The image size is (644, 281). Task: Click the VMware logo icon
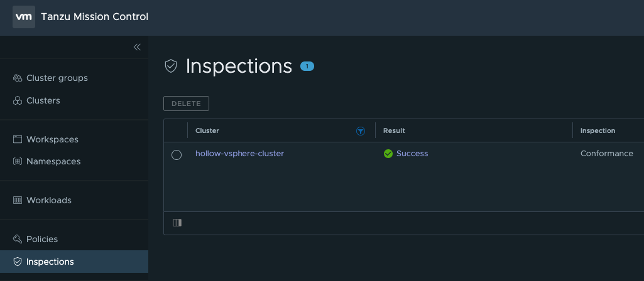[24, 17]
